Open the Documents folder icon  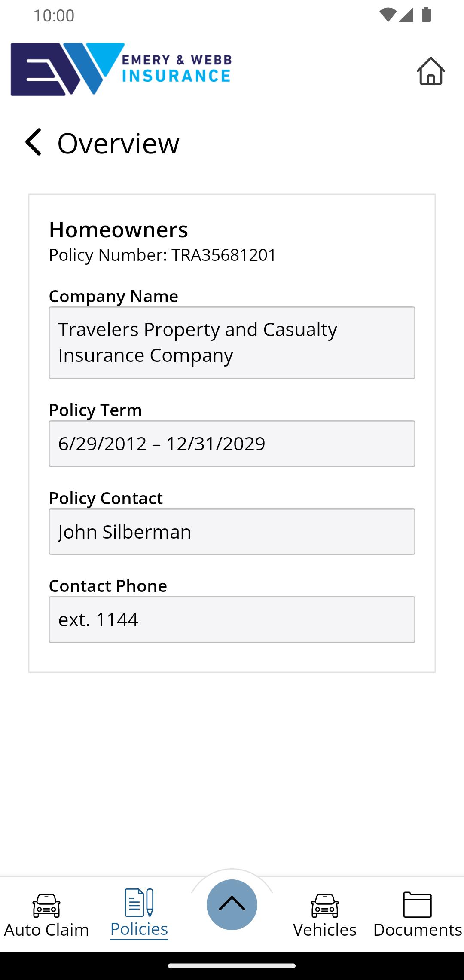pyautogui.click(x=418, y=905)
